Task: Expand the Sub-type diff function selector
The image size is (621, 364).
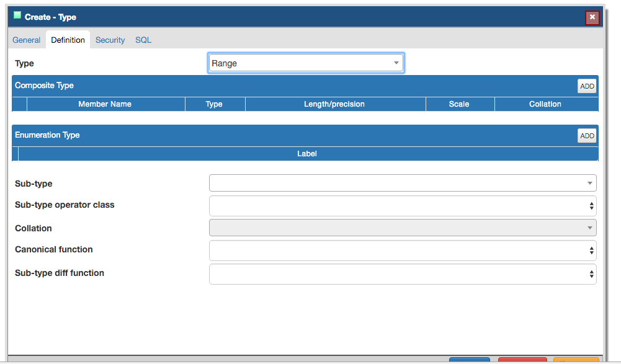Action: tap(403, 273)
